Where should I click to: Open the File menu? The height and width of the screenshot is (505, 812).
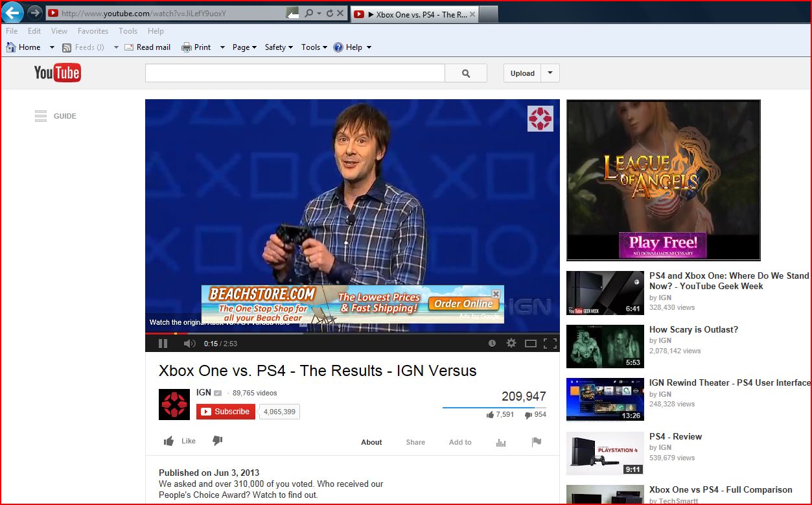pyautogui.click(x=12, y=31)
